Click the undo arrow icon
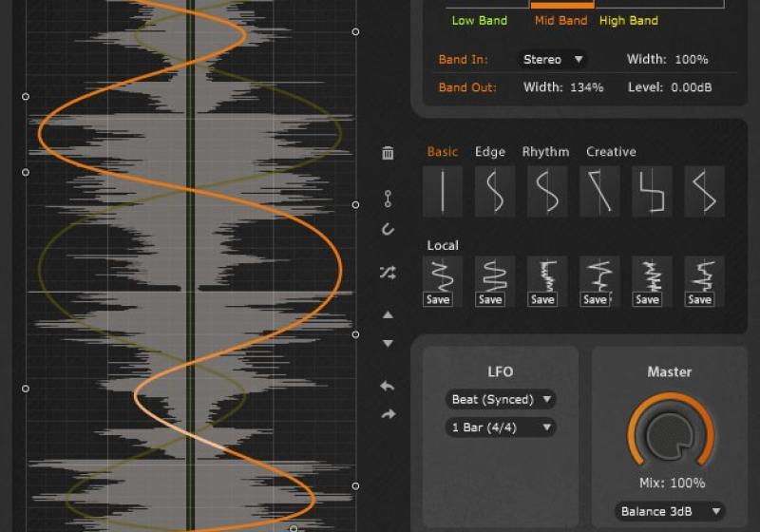 [388, 386]
